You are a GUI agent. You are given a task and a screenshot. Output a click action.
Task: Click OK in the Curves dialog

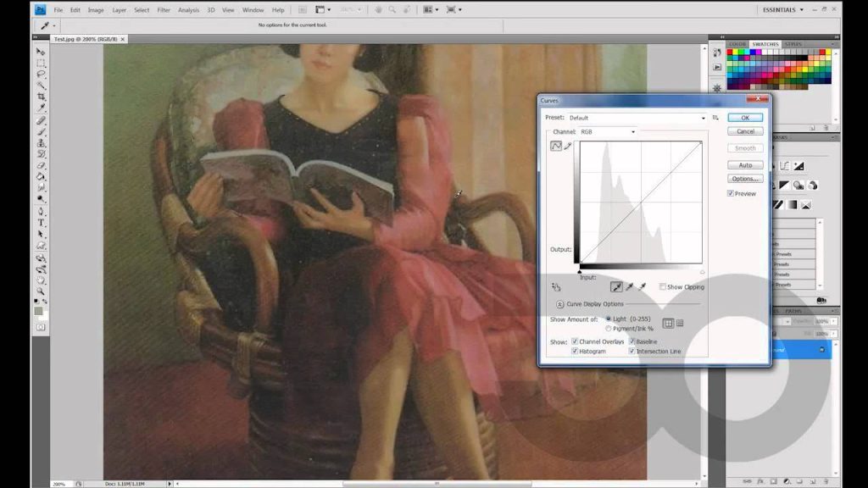(x=745, y=118)
